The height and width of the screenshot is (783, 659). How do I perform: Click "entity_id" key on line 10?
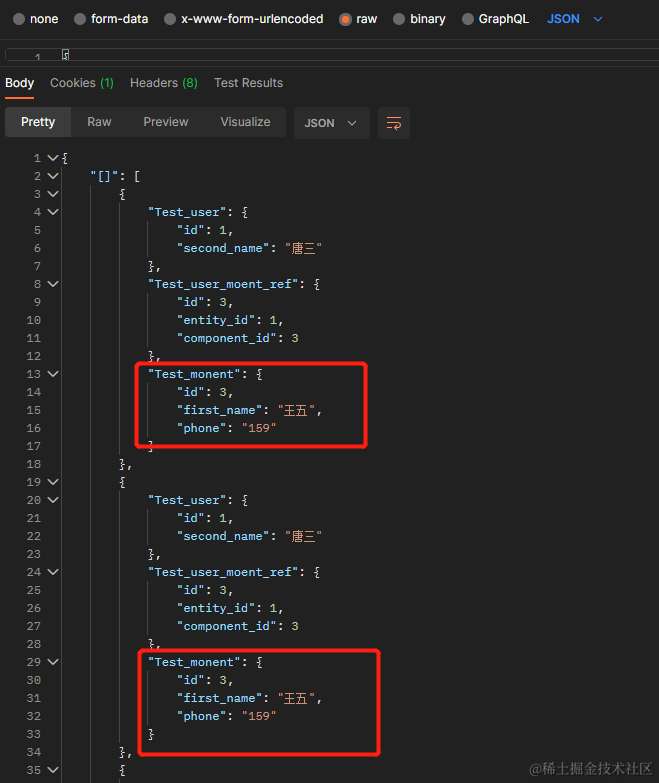tap(216, 320)
